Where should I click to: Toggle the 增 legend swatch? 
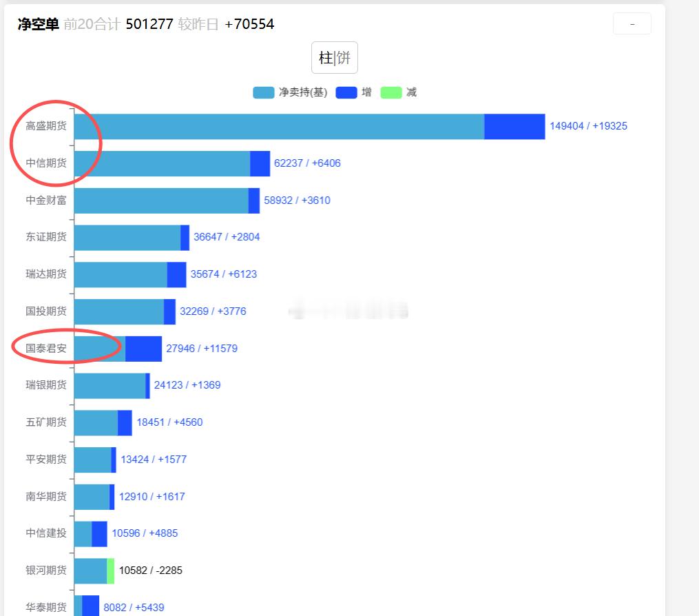(x=346, y=92)
